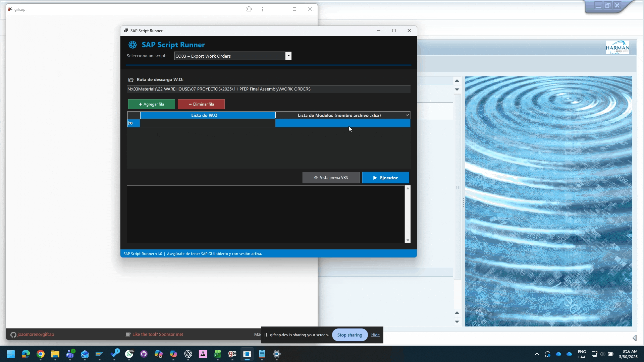Click the SAP Script Runner gear logo
The height and width of the screenshot is (362, 644).
click(x=132, y=45)
